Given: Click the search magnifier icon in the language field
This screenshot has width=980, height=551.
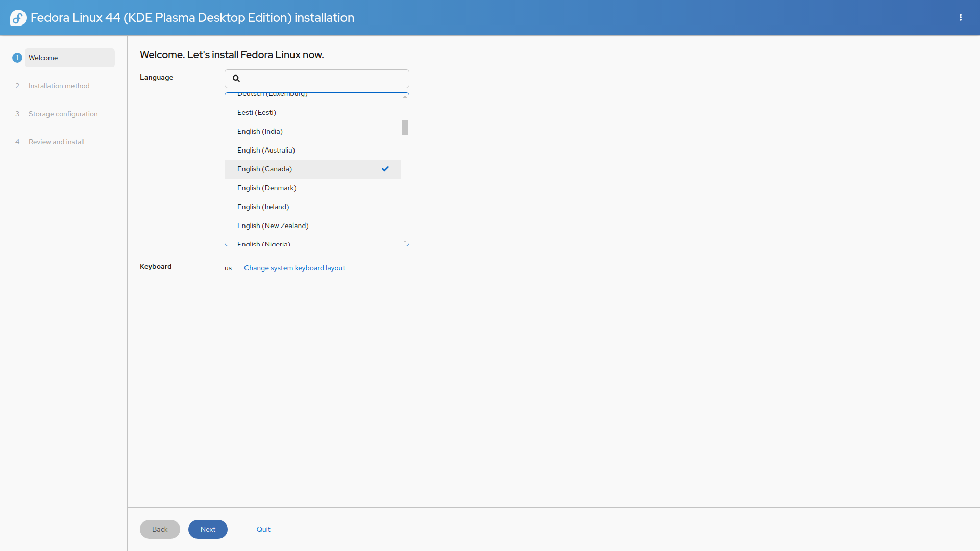Looking at the screenshot, I should pos(236,78).
